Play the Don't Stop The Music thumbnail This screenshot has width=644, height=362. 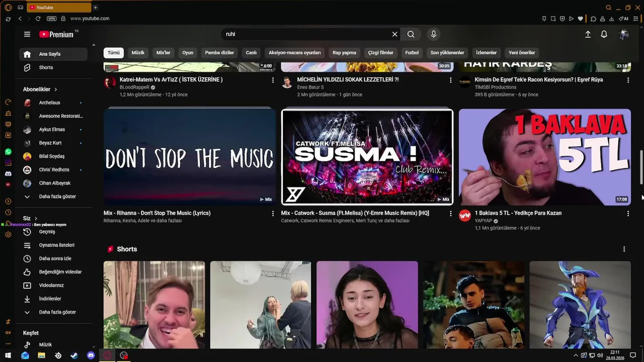[x=190, y=156]
